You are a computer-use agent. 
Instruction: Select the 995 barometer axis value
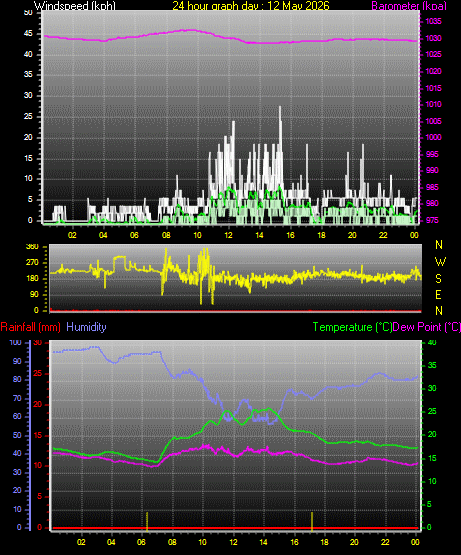tap(432, 154)
